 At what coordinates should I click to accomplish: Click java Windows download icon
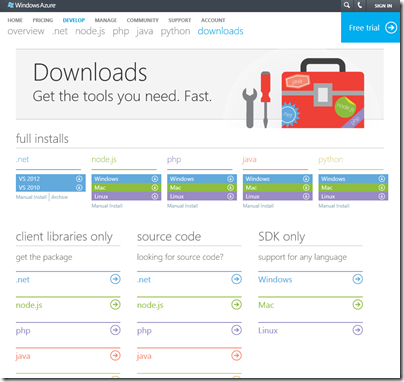pyautogui.click(x=306, y=179)
